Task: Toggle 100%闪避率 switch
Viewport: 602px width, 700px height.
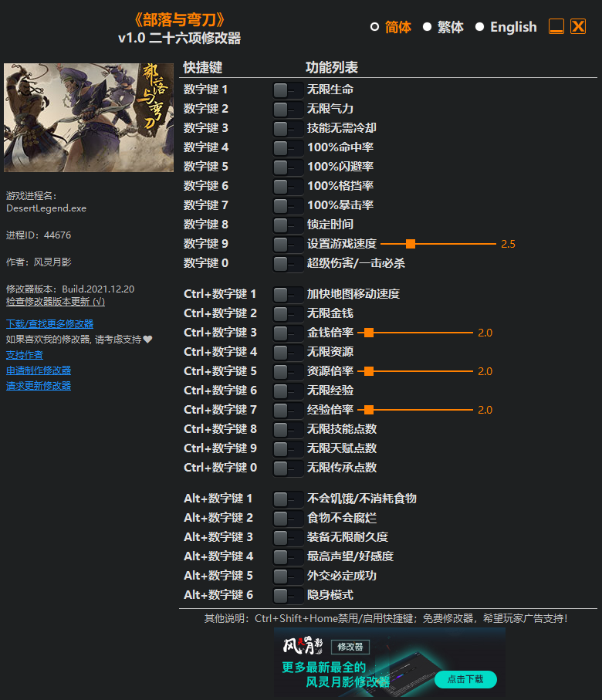Action: pos(288,167)
